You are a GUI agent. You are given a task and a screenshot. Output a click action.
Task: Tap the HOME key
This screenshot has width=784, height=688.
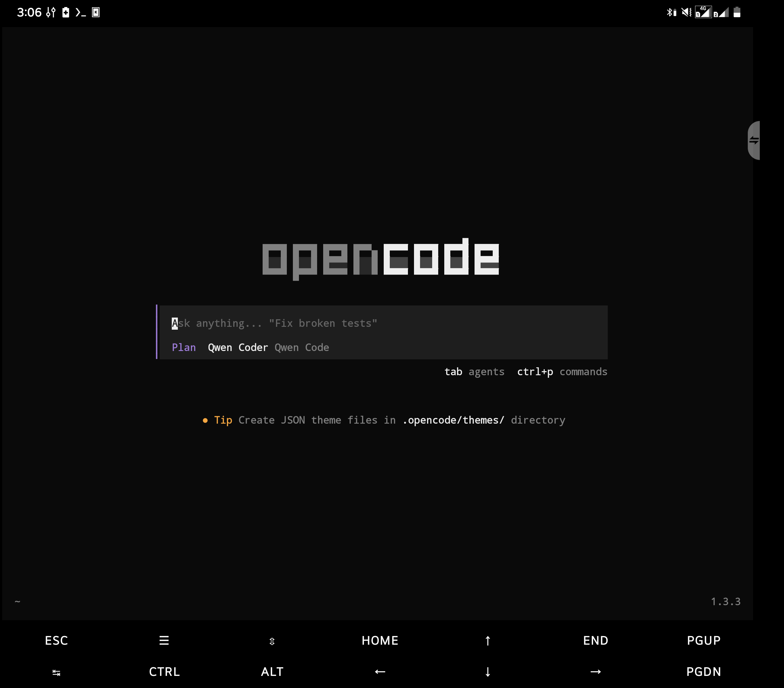pos(380,641)
